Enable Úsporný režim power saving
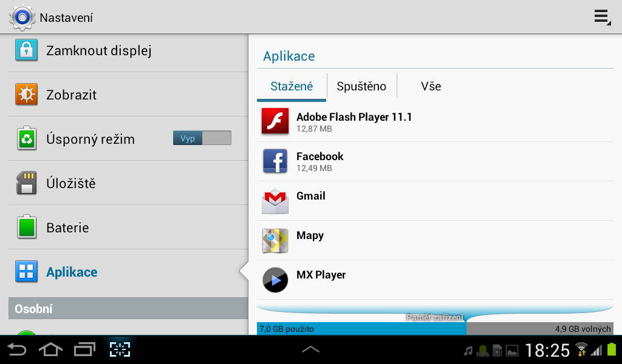 click(x=90, y=138)
